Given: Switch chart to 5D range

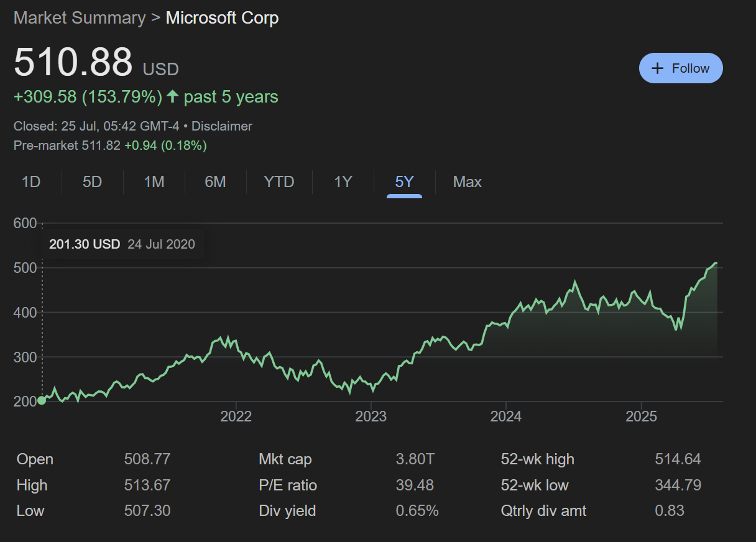Looking at the screenshot, I should coord(92,182).
